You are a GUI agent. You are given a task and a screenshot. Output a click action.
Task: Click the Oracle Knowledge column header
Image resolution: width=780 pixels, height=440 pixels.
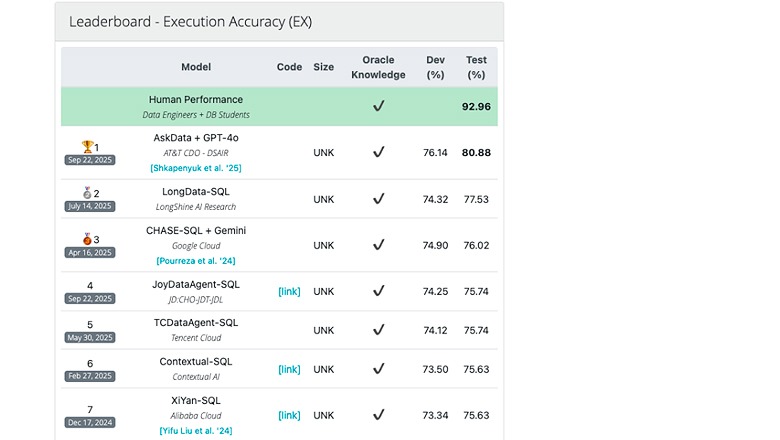(x=378, y=67)
